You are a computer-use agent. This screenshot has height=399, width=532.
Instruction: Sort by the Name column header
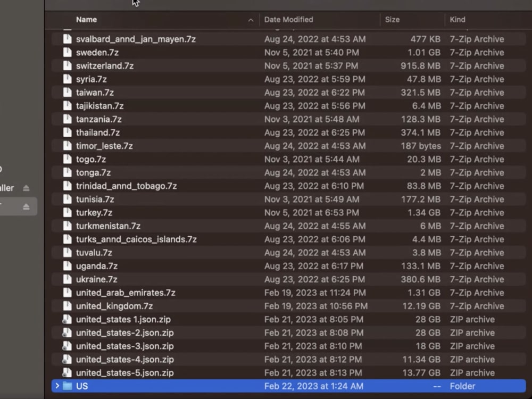coord(87,20)
